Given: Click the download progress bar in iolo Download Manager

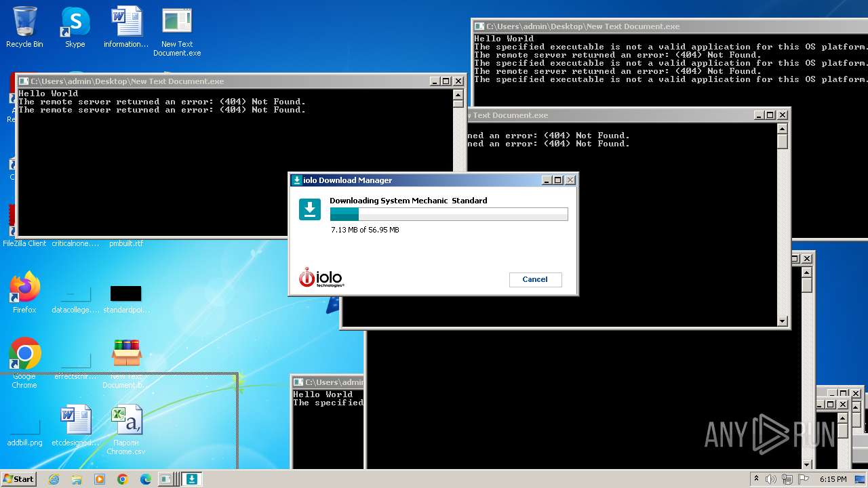Looking at the screenshot, I should [x=448, y=214].
